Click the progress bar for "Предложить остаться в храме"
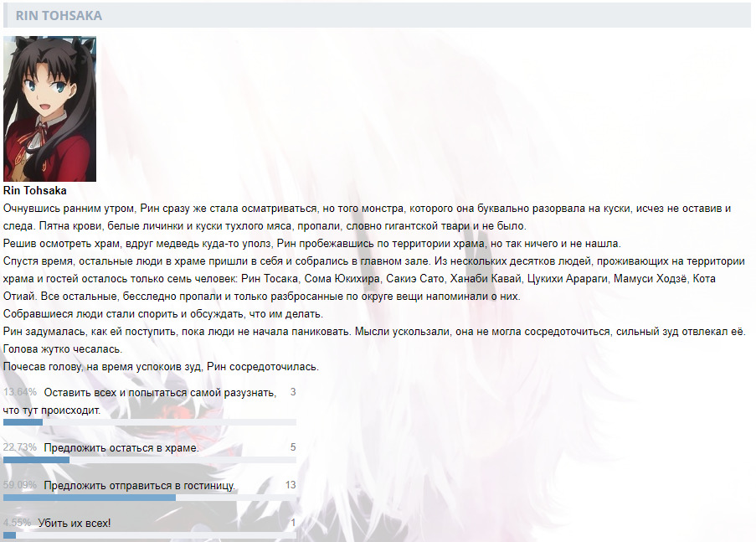Viewport: 756px width, 542px height. pyautogui.click(x=149, y=460)
